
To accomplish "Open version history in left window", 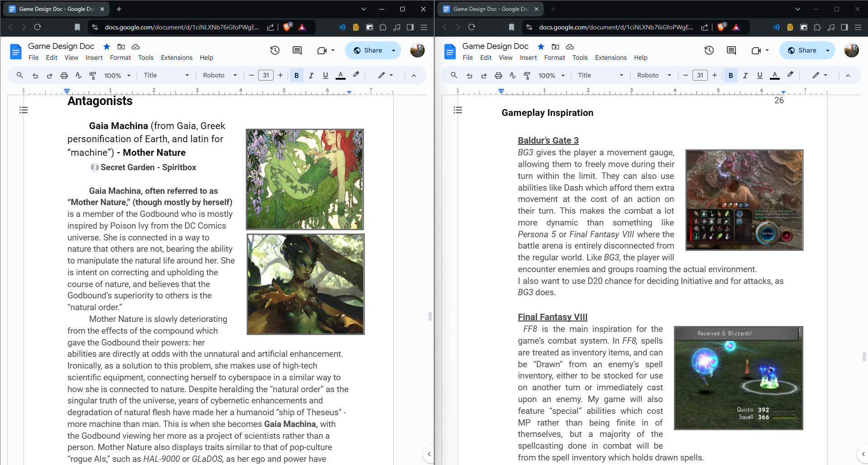I will point(275,50).
